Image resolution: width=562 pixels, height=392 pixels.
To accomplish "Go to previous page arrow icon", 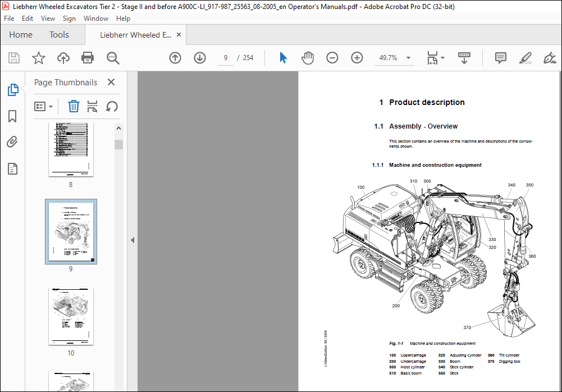I will coord(175,58).
